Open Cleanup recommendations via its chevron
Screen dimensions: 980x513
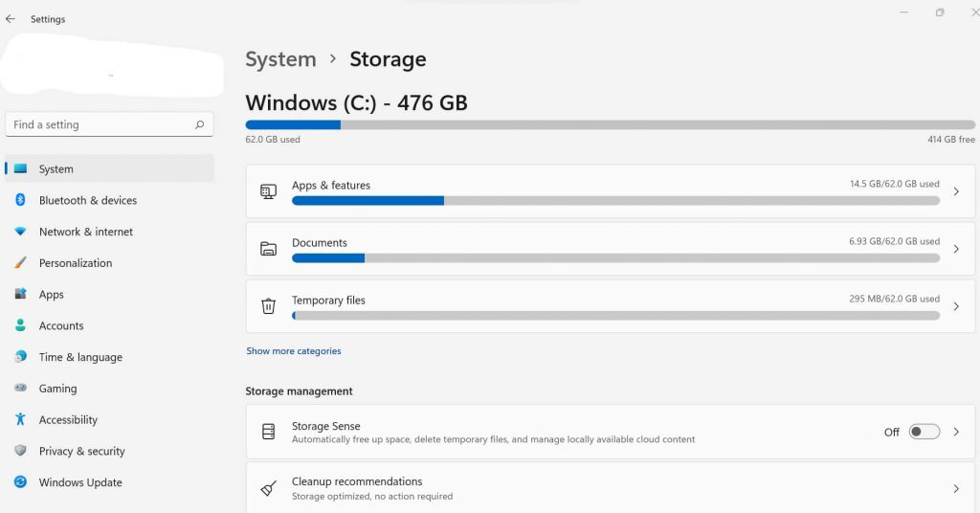coord(955,488)
